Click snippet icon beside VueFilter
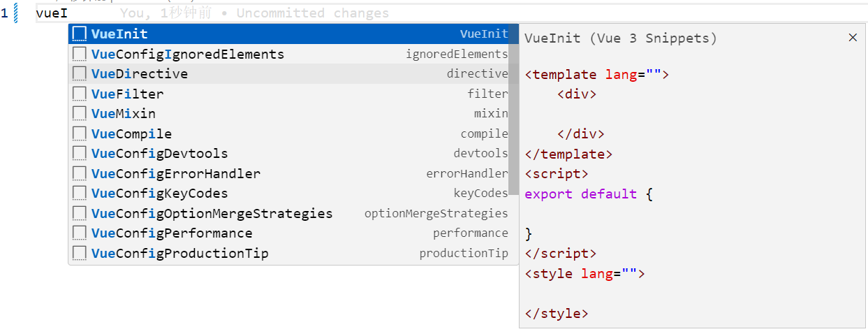 coord(80,94)
